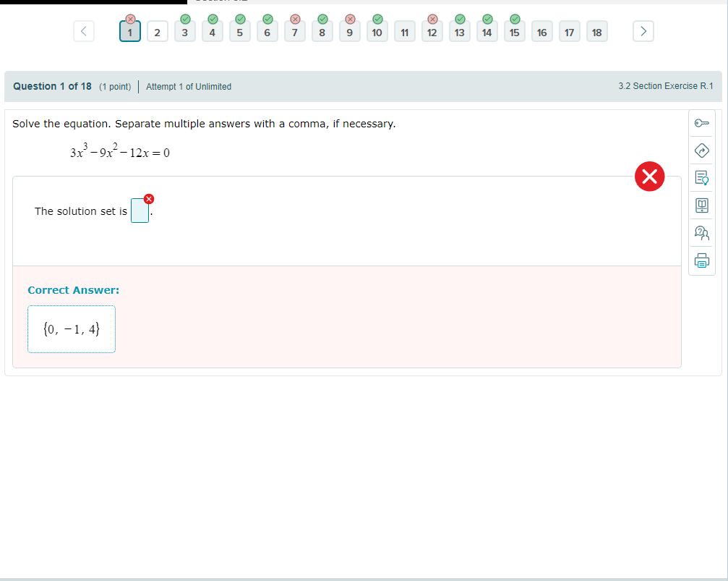Image resolution: width=728 pixels, height=581 pixels.
Task: Click the small red X badge on answer box
Action: [149, 199]
